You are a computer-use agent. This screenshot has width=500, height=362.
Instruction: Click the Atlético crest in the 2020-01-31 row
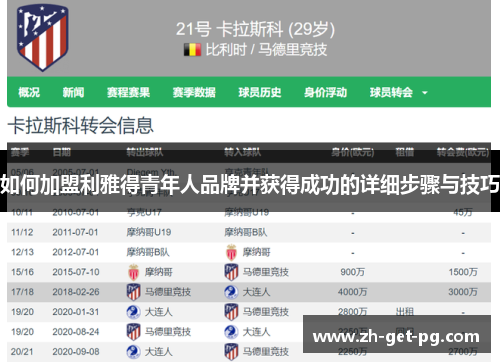point(231,312)
